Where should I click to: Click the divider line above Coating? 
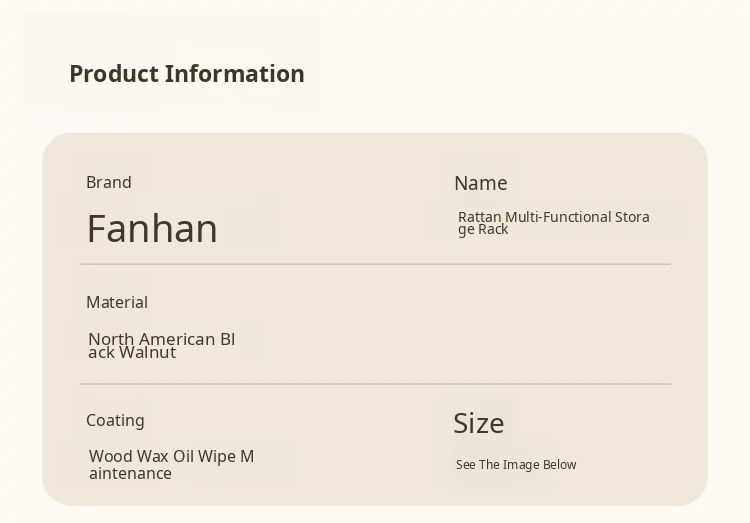coord(374,384)
